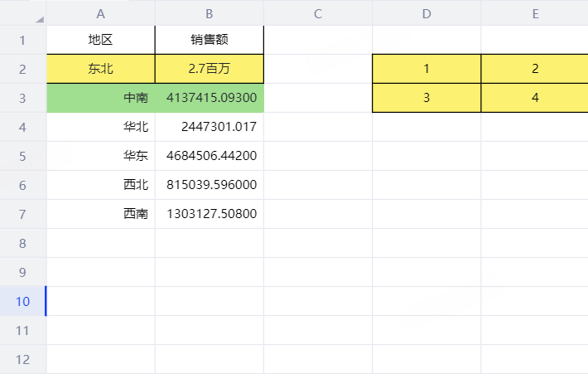Click the 销售额 header cell
This screenshot has width=588, height=374.
209,40
